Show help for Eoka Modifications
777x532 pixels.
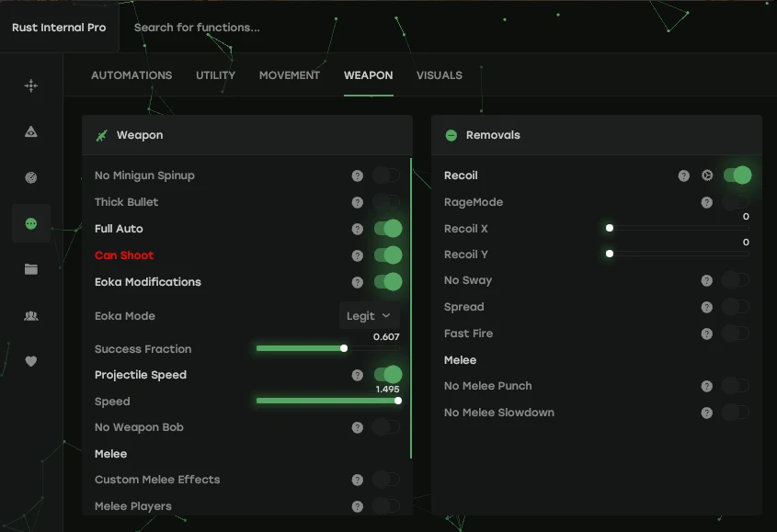coord(358,282)
